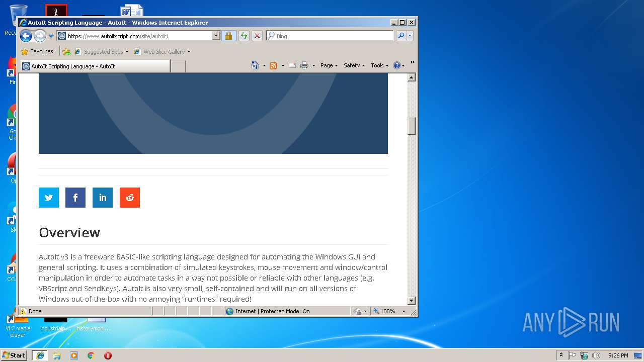The image size is (644, 362).
Task: Open search provider dropdown arrow
Action: point(410,36)
